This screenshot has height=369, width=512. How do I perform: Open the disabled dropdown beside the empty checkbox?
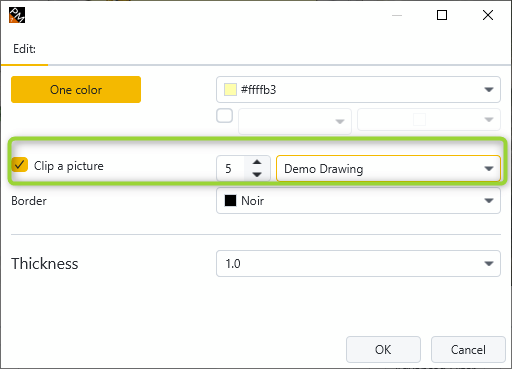pos(295,121)
